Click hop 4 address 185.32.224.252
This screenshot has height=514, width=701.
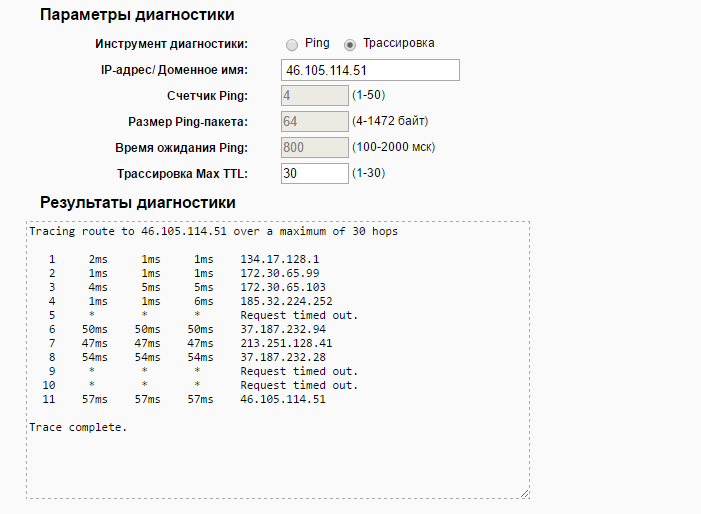click(x=286, y=301)
